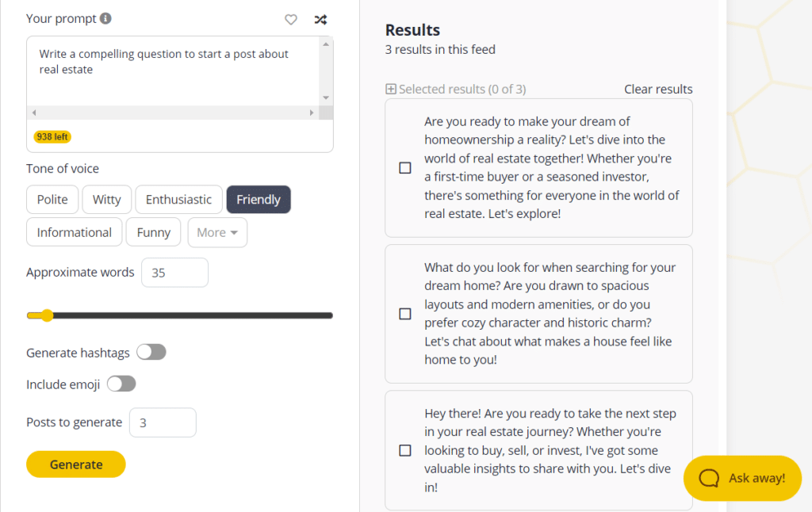Turn on Include emoji
The width and height of the screenshot is (812, 512).
click(x=121, y=384)
